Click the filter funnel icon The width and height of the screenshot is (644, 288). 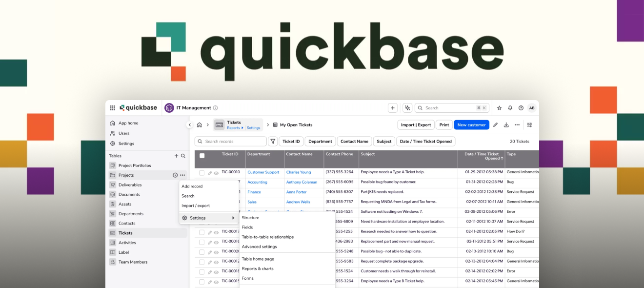273,142
